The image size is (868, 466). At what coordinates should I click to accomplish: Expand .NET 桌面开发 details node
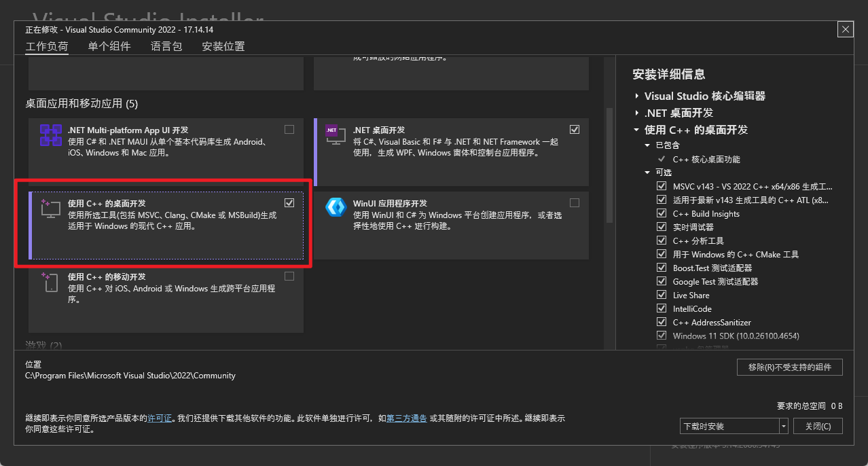(637, 113)
